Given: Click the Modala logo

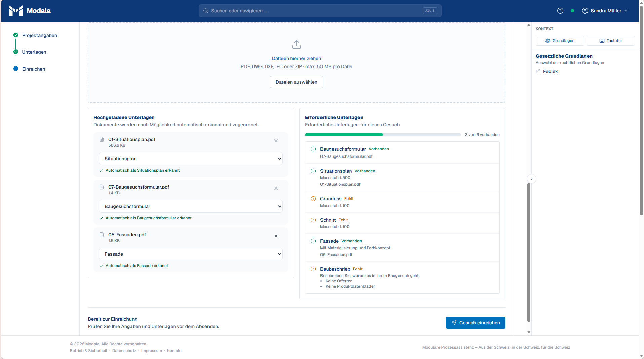Looking at the screenshot, I should (30, 11).
